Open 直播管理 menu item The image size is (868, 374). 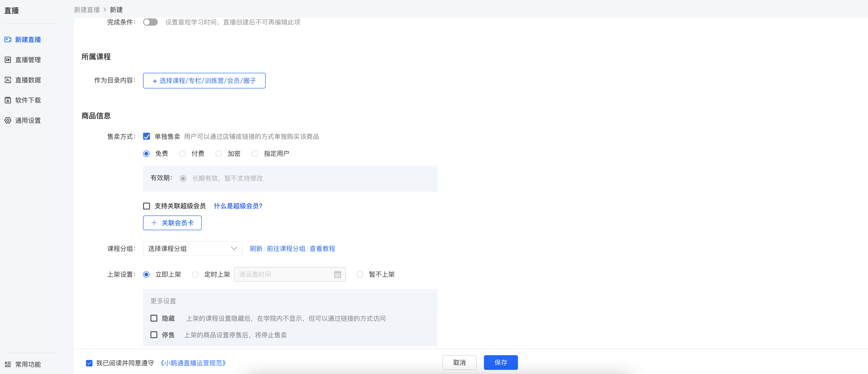click(28, 60)
